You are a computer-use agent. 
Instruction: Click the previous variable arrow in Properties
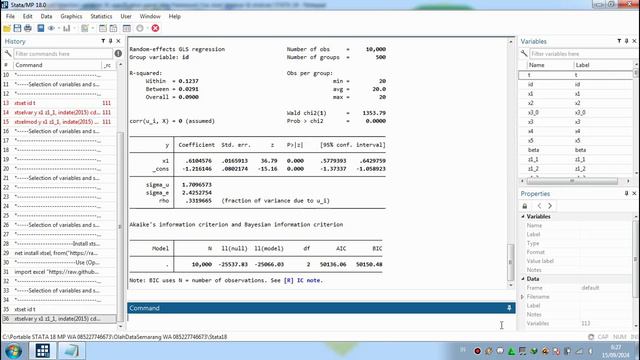coord(540,206)
